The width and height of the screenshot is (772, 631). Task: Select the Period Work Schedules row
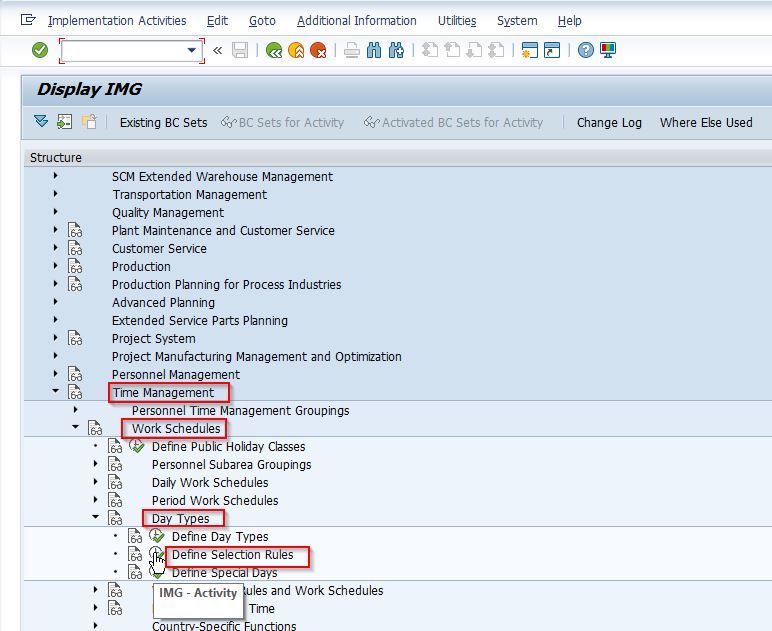point(215,500)
